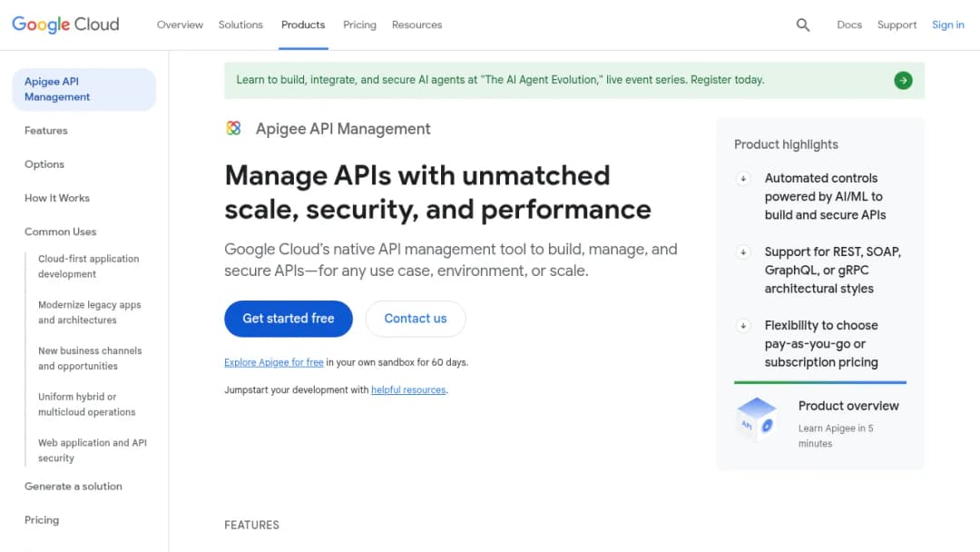Select the Products nav tab
The height and width of the screenshot is (552, 980).
coord(303,25)
